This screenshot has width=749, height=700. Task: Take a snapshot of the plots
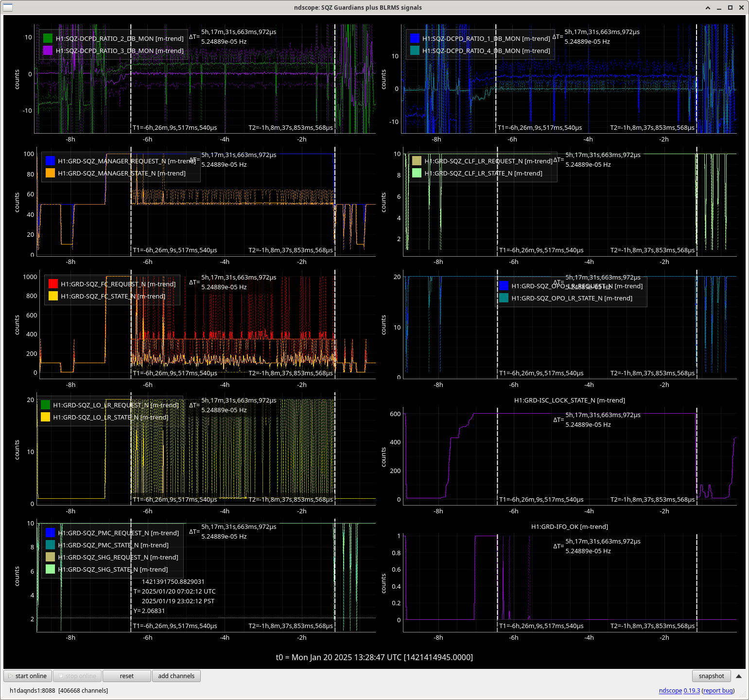[711, 676]
